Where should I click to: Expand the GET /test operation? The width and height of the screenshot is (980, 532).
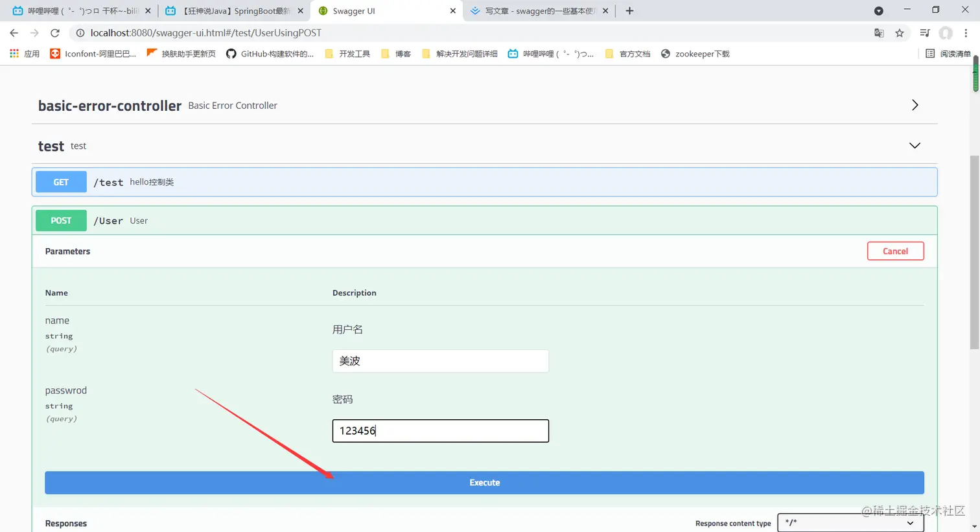coord(485,182)
